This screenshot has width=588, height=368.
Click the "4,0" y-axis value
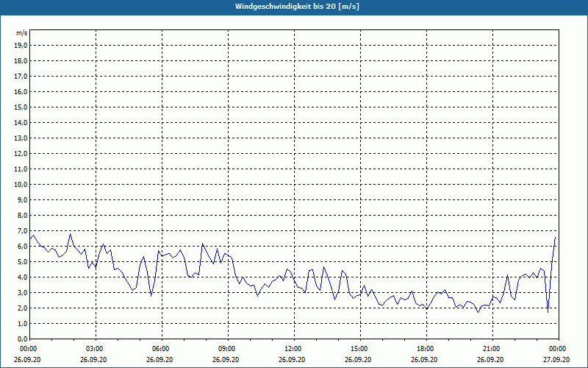(x=22, y=277)
